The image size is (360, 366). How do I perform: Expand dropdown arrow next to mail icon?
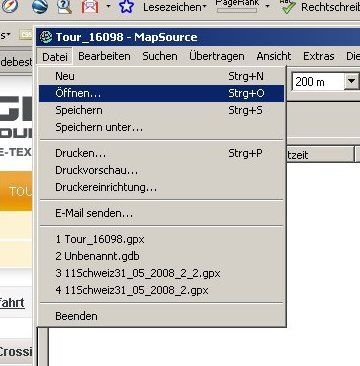point(108,6)
